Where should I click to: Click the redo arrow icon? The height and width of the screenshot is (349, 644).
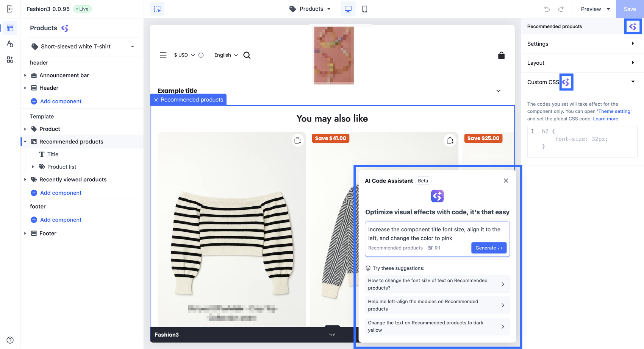coord(561,9)
